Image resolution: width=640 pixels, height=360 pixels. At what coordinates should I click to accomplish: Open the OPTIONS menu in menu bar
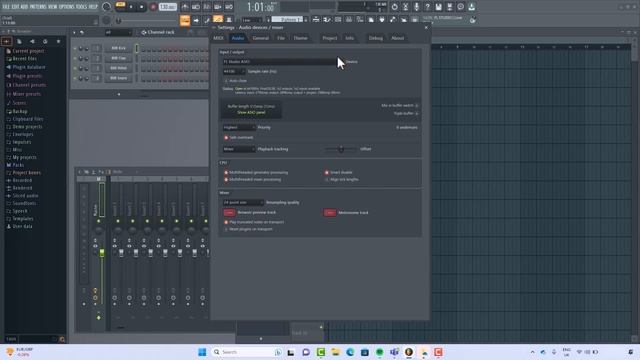tap(67, 7)
